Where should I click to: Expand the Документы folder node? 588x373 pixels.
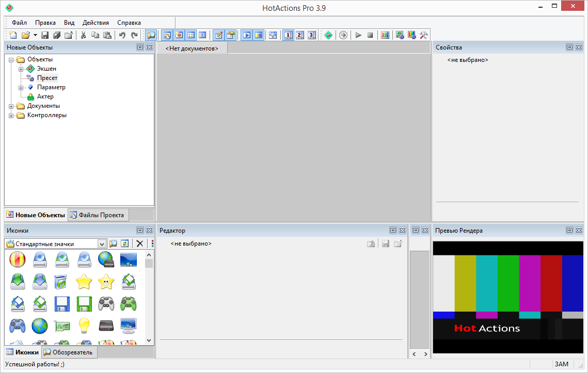tap(11, 106)
